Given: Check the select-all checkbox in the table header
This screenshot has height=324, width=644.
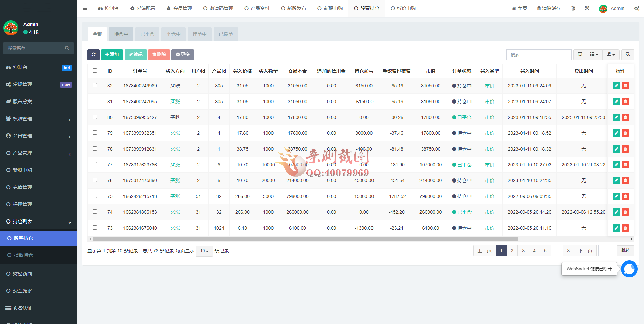Looking at the screenshot, I should [95, 70].
